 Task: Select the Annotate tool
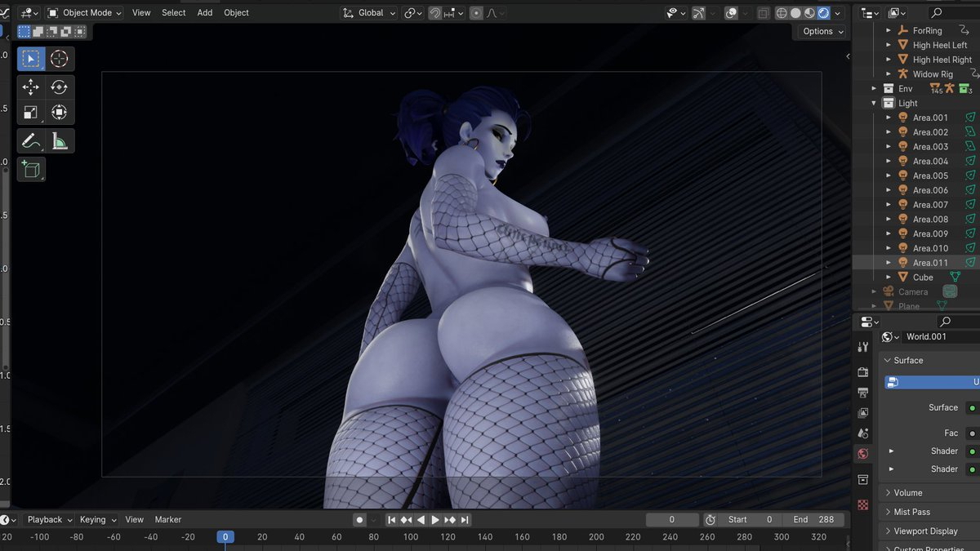pos(31,141)
